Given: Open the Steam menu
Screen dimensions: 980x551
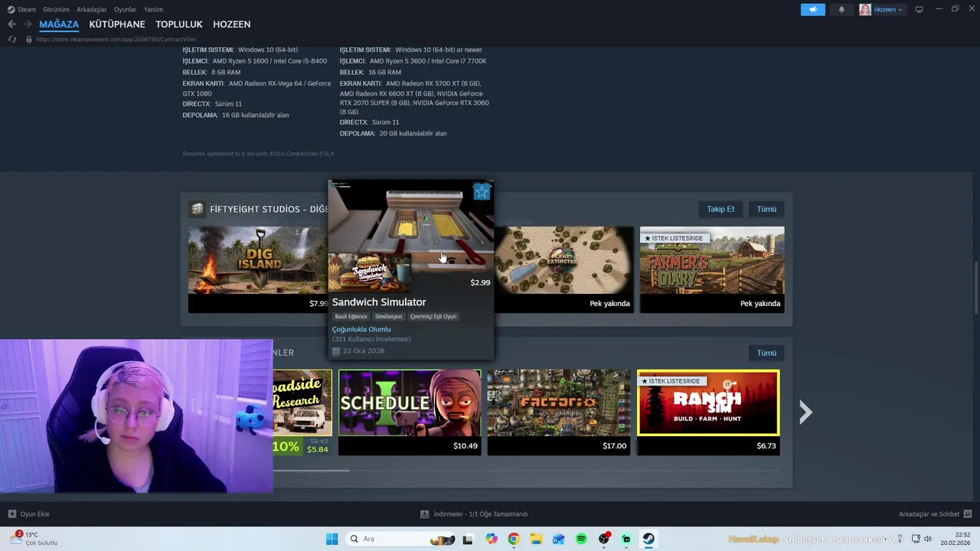Looking at the screenshot, I should point(22,9).
